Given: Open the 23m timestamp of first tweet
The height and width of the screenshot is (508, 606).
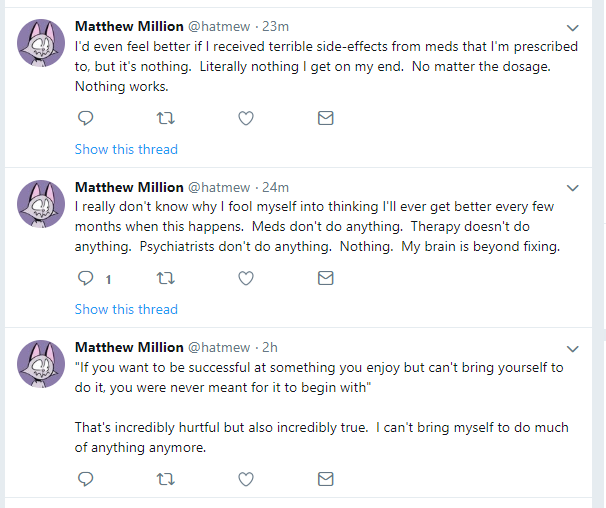Looking at the screenshot, I should (274, 27).
